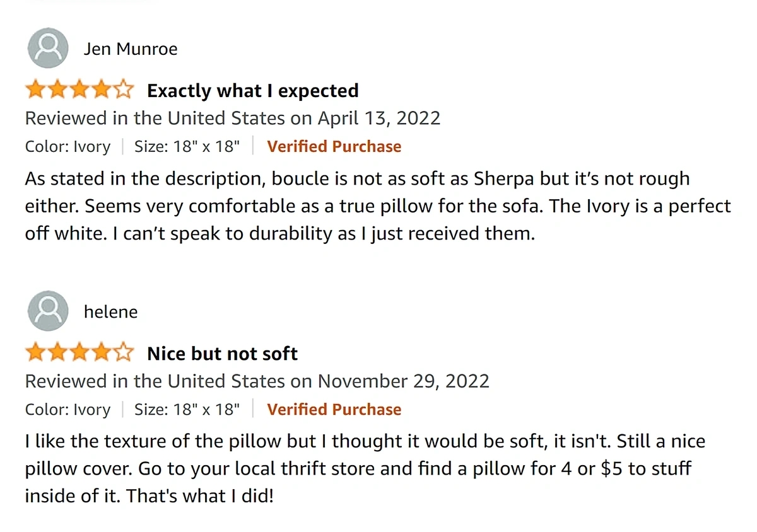Open the 'Nice but not soft' review title
Image resolution: width=757 pixels, height=532 pixels.
click(222, 354)
